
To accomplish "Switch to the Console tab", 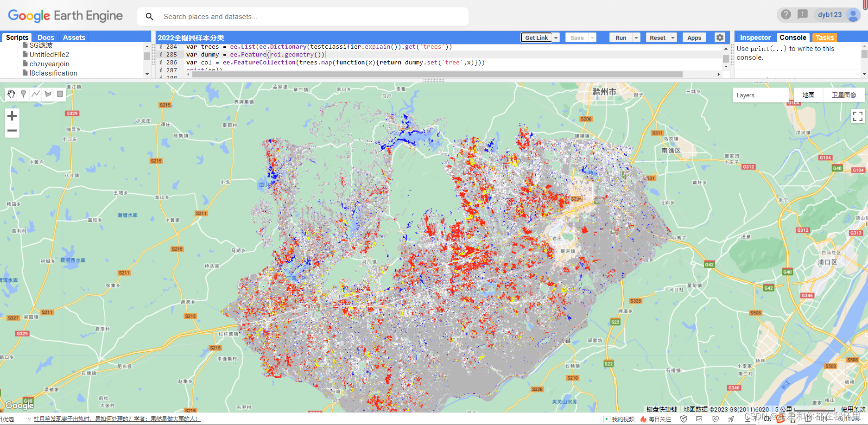I will click(x=793, y=38).
